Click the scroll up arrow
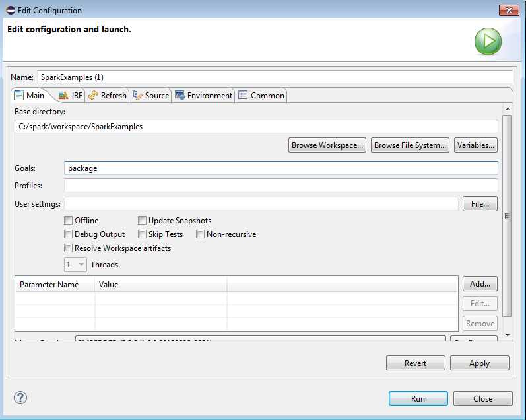 point(508,109)
